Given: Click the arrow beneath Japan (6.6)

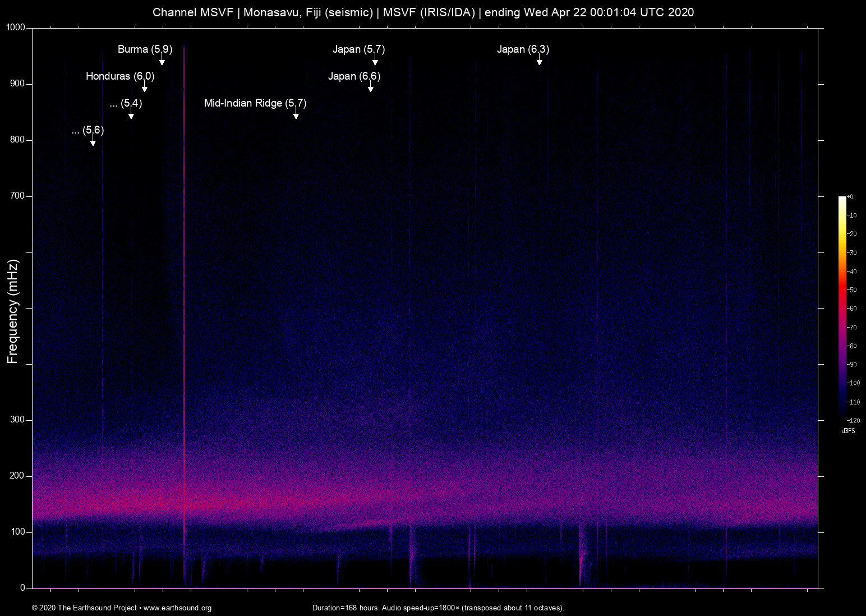Looking at the screenshot, I should (370, 88).
